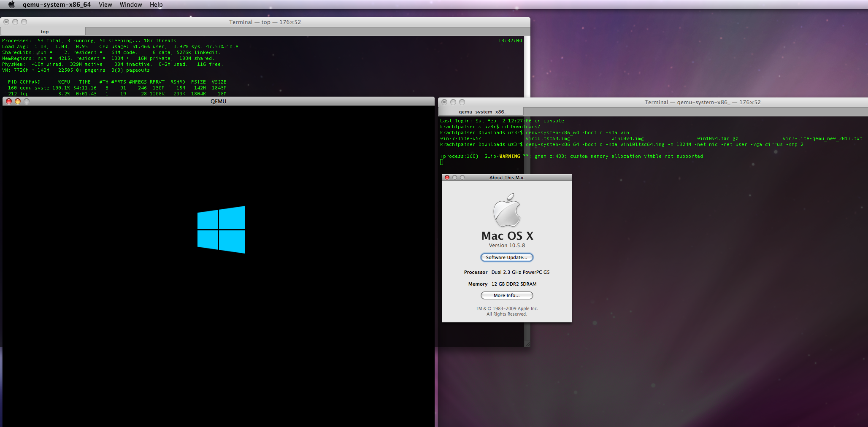Click '12 GB DDR2 SDRAM' memory text
Screen dimensions: 868x427
(514, 284)
